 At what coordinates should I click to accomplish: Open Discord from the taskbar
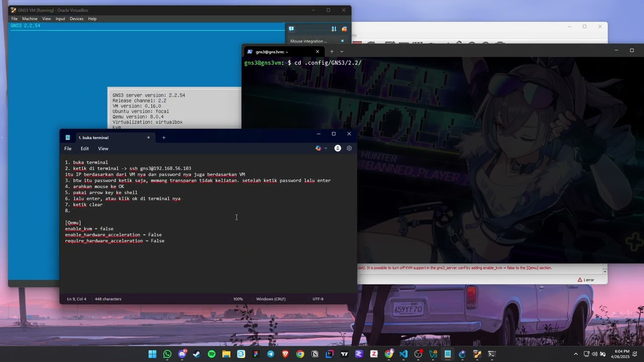coord(182,354)
